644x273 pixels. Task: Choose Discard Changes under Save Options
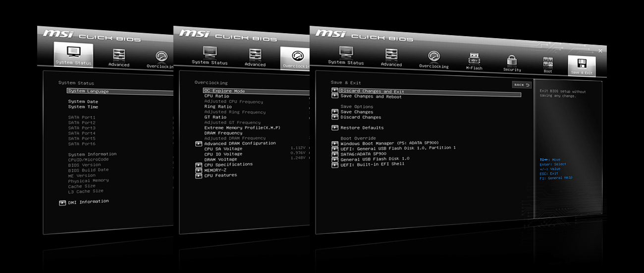361,117
